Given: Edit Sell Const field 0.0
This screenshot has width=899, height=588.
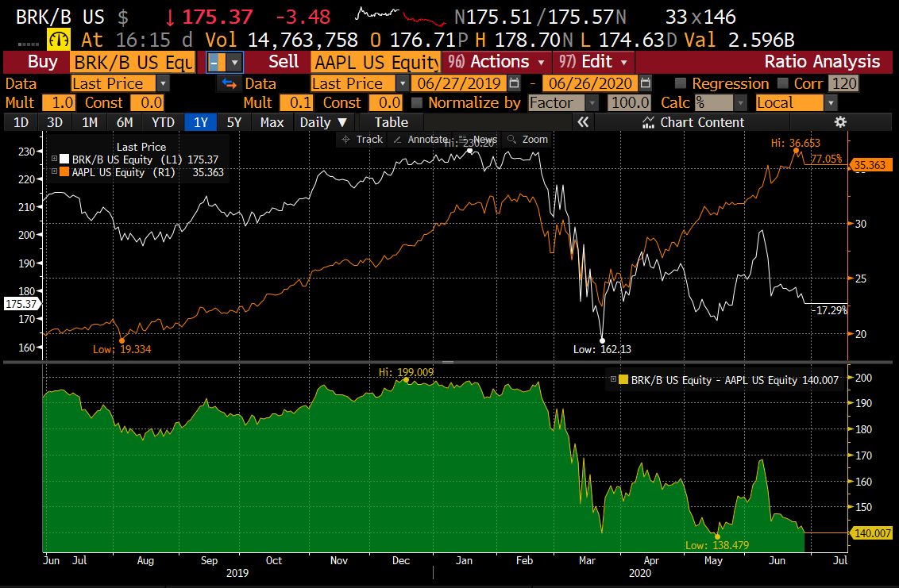Looking at the screenshot, I should (x=385, y=102).
